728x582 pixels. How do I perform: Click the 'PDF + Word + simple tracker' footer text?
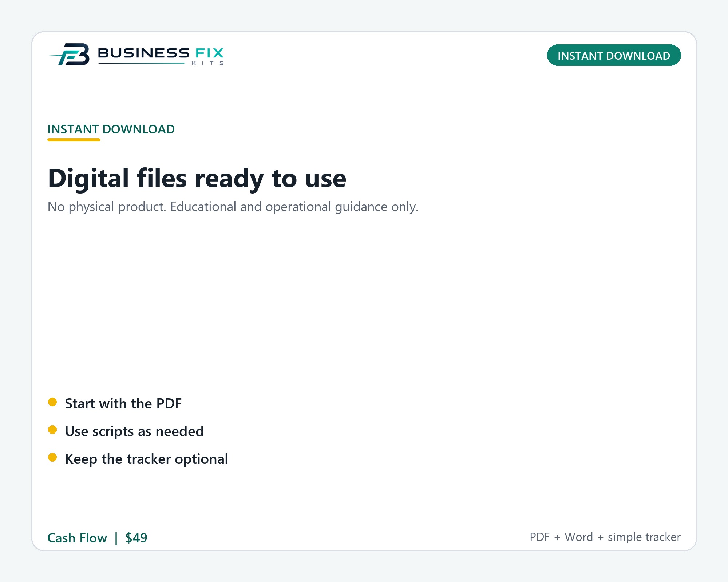click(605, 537)
